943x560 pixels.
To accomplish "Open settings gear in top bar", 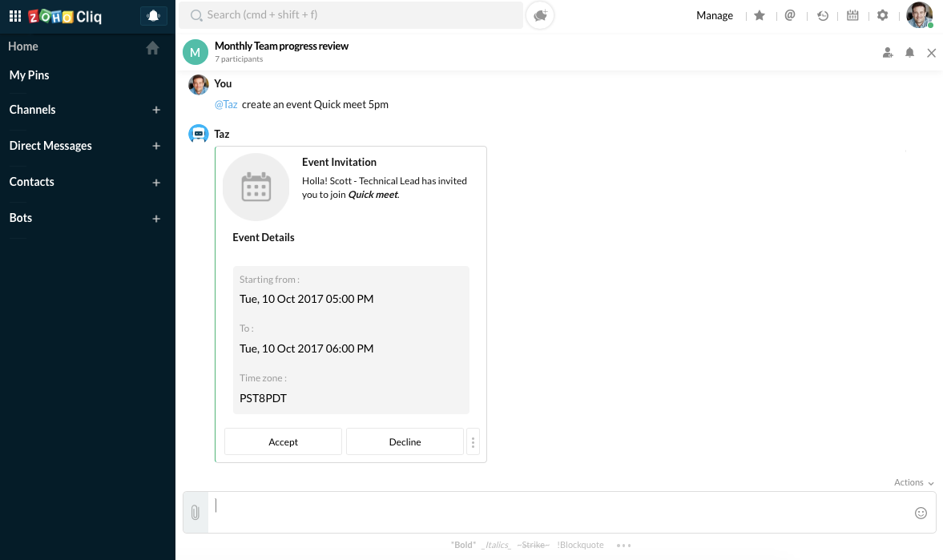I will (x=883, y=15).
